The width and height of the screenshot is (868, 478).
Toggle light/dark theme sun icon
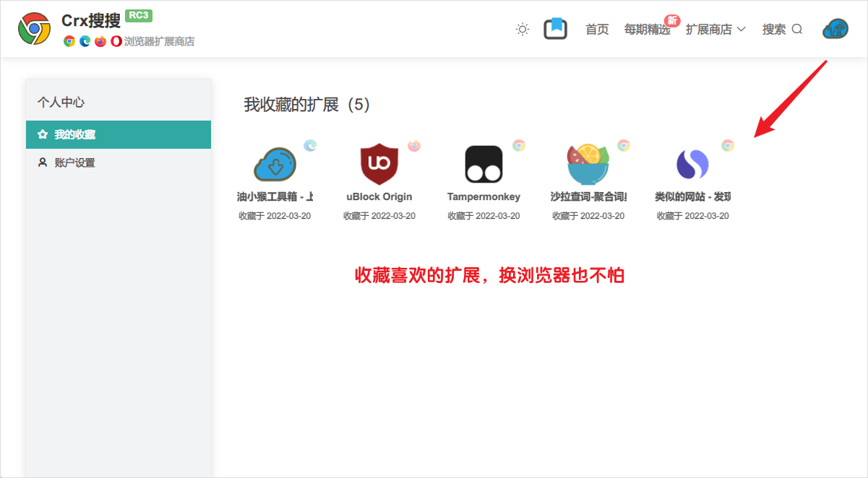tap(523, 29)
